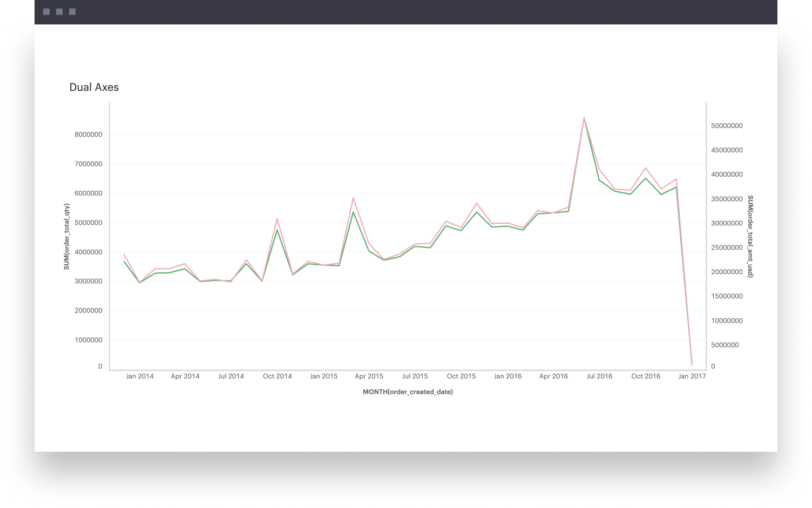Select the 25000000 tick on right axis
812x508 pixels.
(x=727, y=248)
